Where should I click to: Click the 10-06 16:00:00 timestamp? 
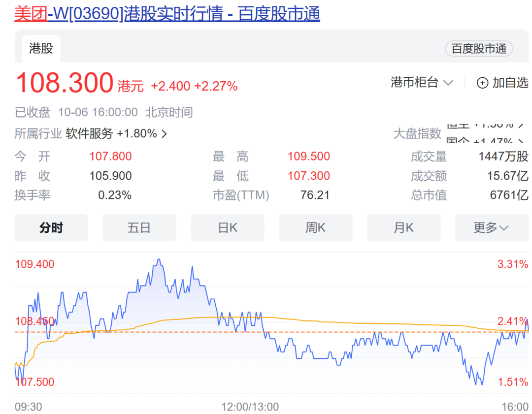(98, 112)
